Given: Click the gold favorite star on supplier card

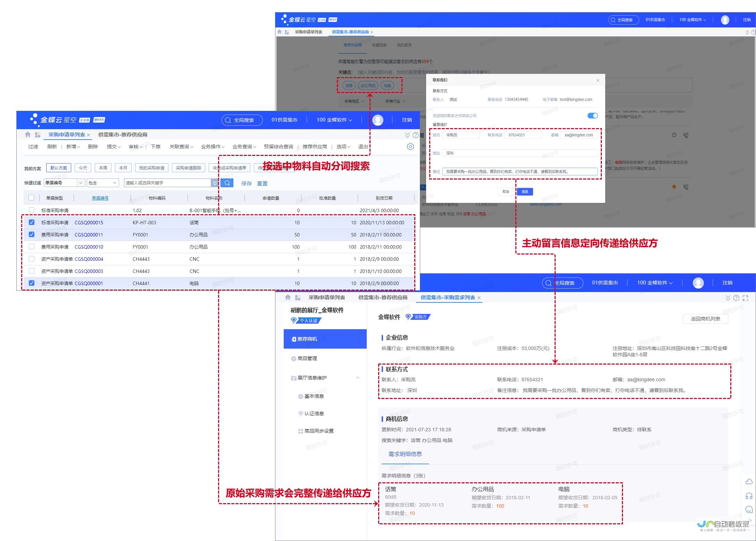Looking at the screenshot, I should click(x=674, y=186).
